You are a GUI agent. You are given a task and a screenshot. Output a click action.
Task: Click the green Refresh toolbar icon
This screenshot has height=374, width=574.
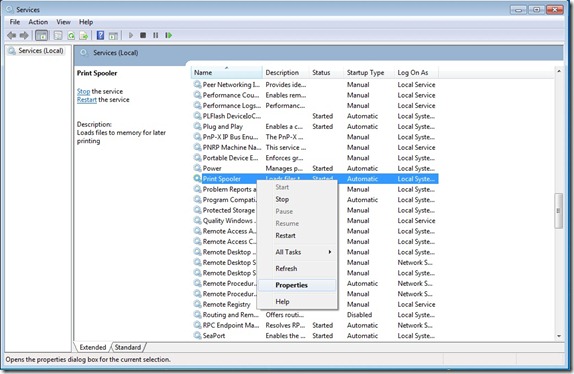click(71, 35)
